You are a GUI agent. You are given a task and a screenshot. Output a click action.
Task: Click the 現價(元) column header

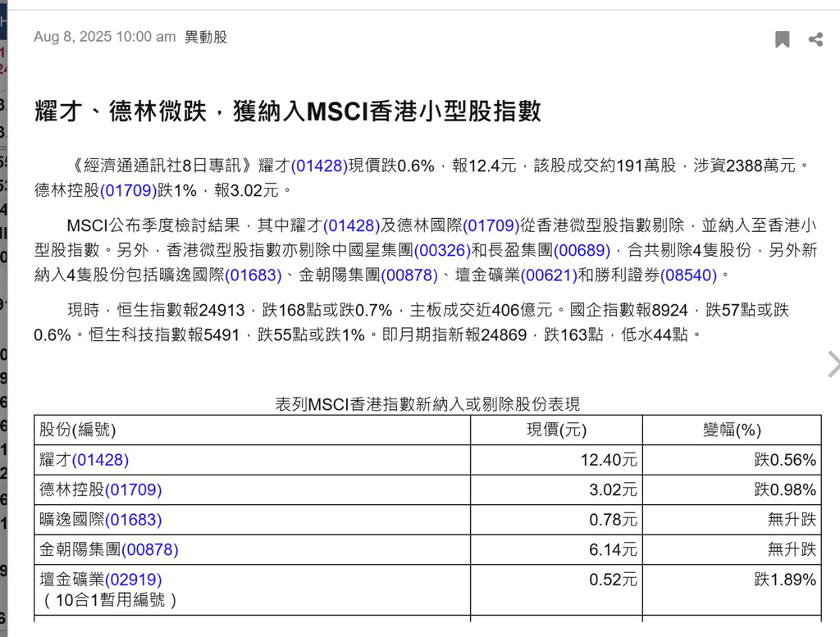click(557, 430)
